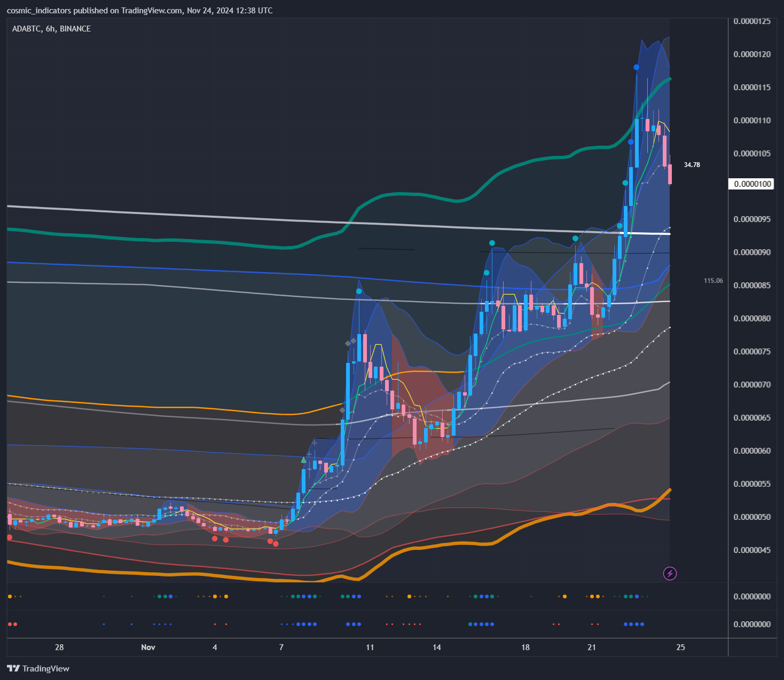
Task: Click the 0.0000055 price axis label
Action: point(752,484)
